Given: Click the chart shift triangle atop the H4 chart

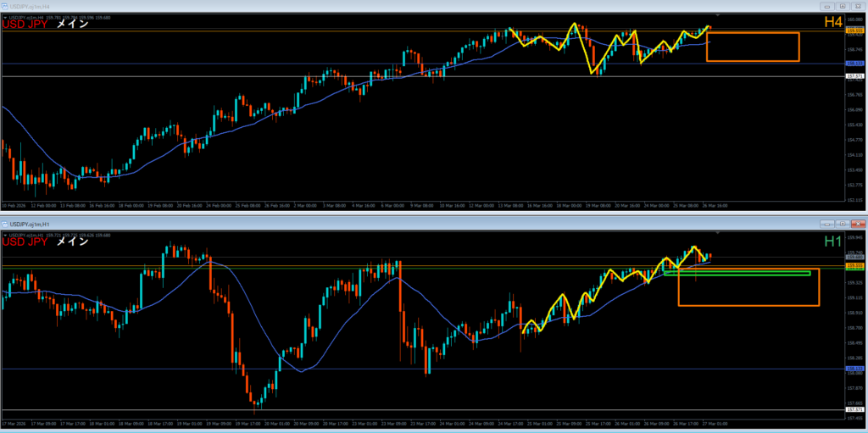Looking at the screenshot, I should 718,15.
